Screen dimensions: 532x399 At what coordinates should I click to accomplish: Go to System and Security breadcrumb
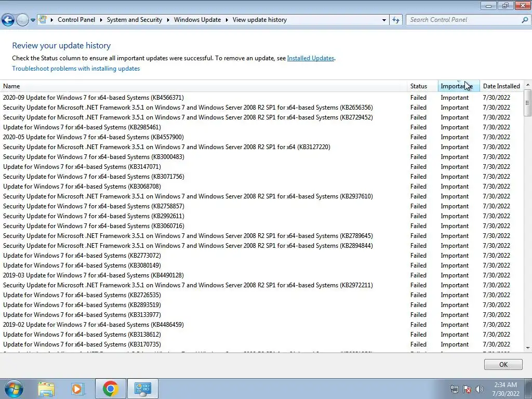tap(135, 20)
